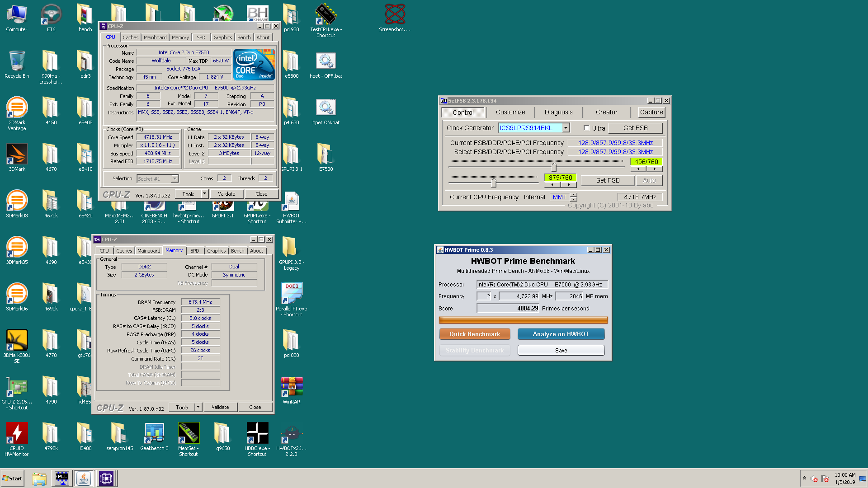
Task: Switch to Diagnosis tab in SetFSB
Action: [558, 112]
